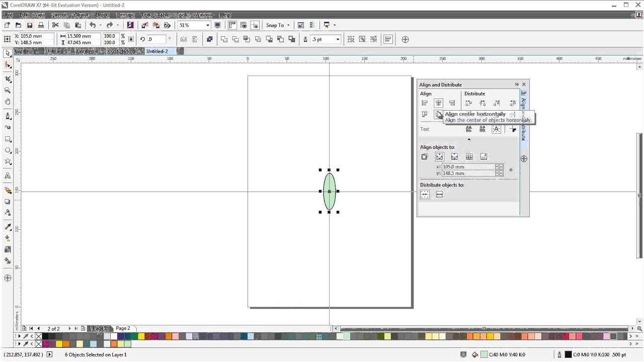Switch to the Untitled-3 document tab

56,51
